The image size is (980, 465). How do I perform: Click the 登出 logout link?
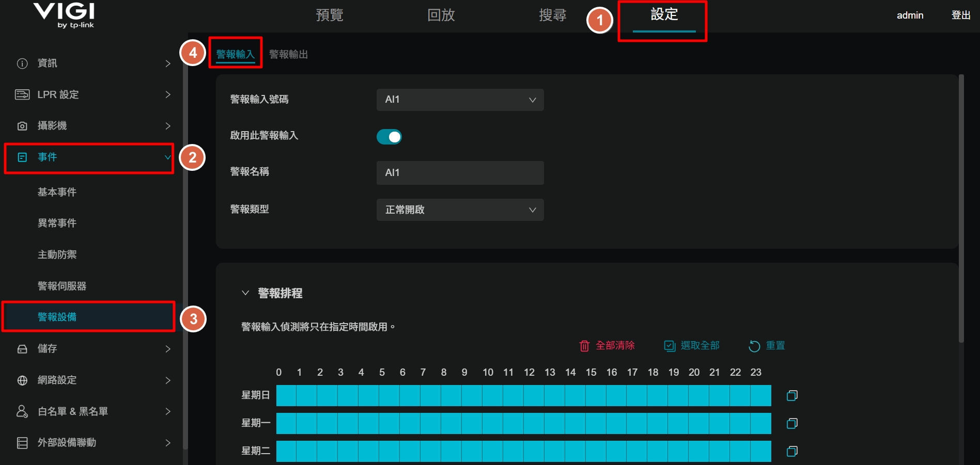pyautogui.click(x=961, y=15)
